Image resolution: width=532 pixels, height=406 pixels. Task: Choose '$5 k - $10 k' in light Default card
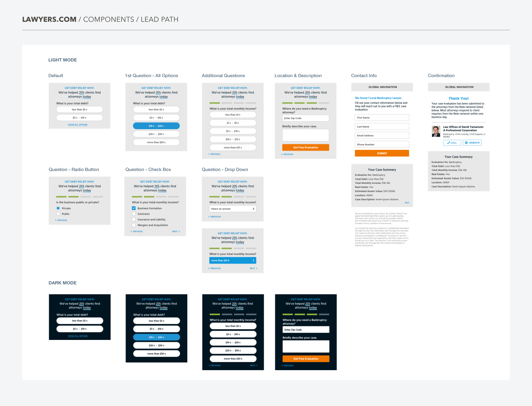[x=79, y=118]
